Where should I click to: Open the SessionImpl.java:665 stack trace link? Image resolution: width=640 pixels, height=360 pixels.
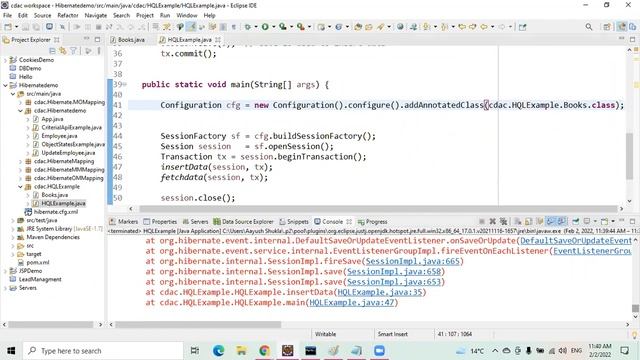[413, 261]
